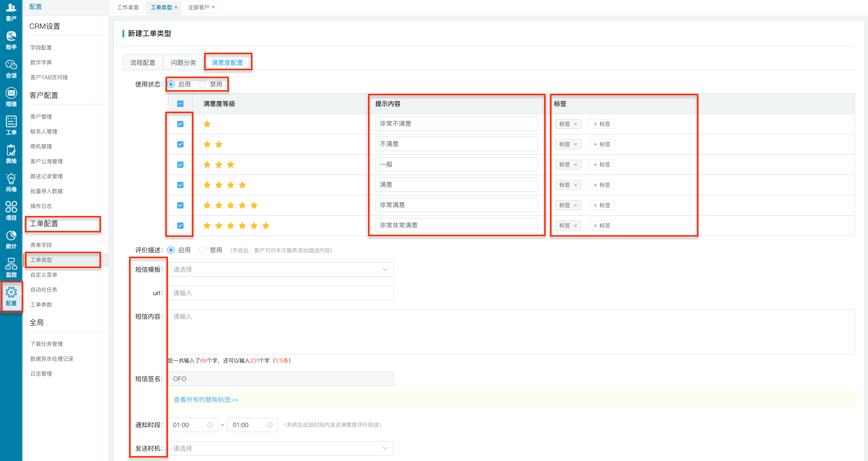Open the 统计 statistics sidebar icon
Screen dimensions: 868x461
coord(11,239)
